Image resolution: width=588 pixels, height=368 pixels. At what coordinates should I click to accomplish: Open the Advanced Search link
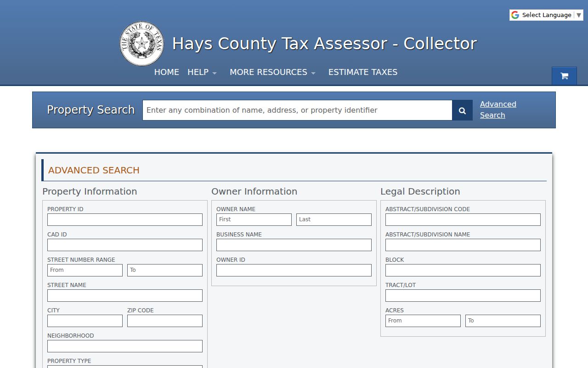pyautogui.click(x=498, y=110)
